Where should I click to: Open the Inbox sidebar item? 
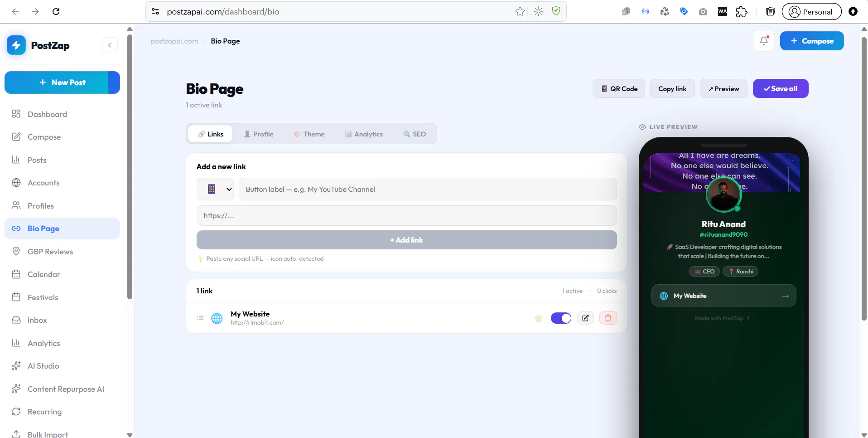click(62, 320)
